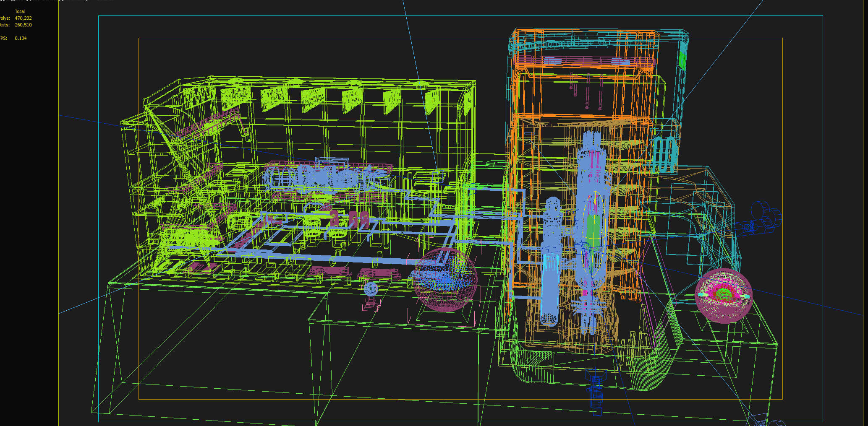Viewport: 868px width, 426px height.
Task: Select the magenta wireframe sphere beside green building
Action: [x=445, y=280]
